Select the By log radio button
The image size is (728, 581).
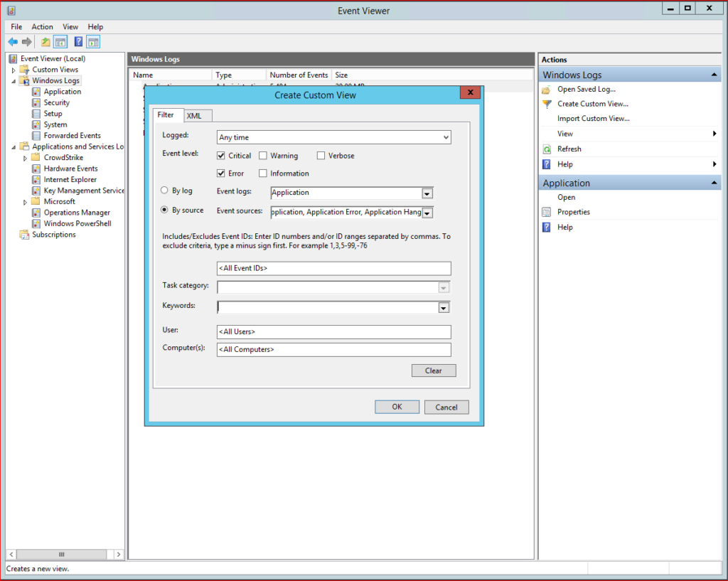click(x=164, y=190)
